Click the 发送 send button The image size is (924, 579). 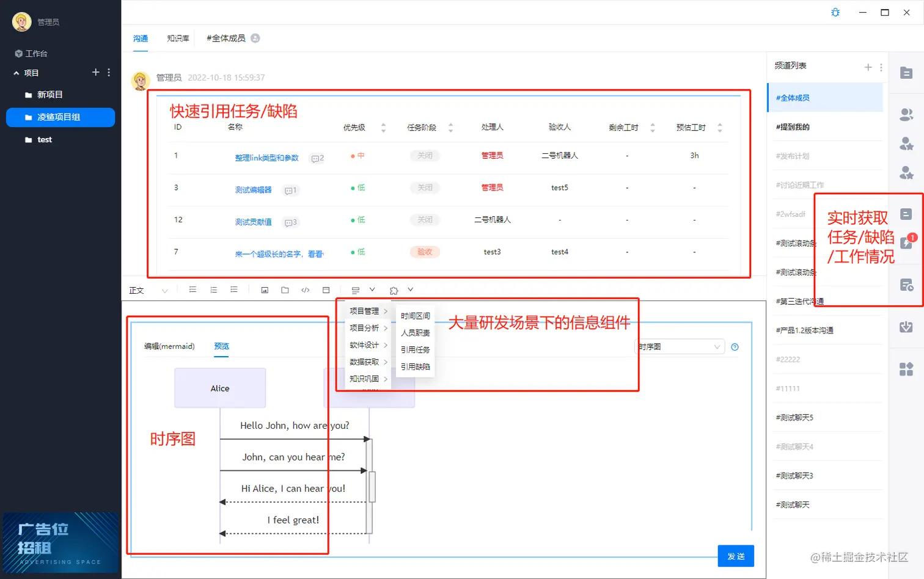pyautogui.click(x=736, y=556)
